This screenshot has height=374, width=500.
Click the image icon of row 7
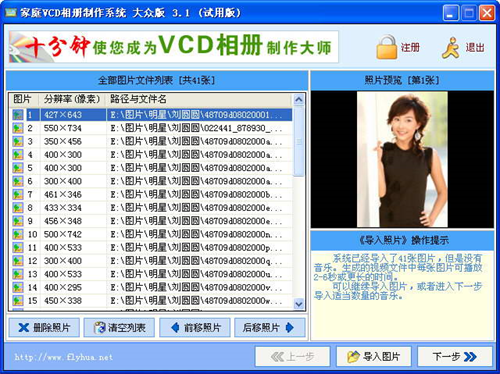coord(18,194)
